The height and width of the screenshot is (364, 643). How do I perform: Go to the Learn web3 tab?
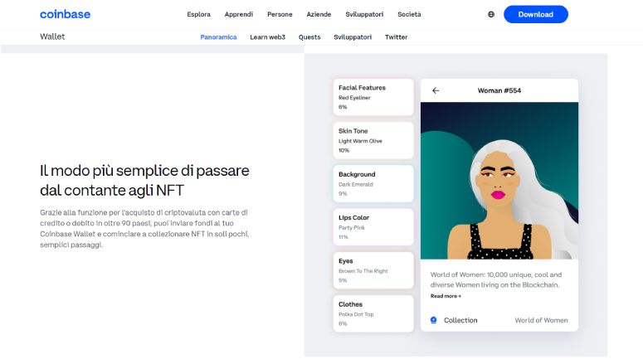(x=267, y=36)
